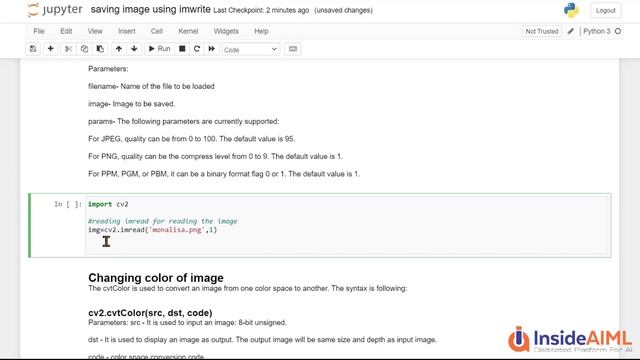Click the save and checkpoint icon

[x=33, y=49]
